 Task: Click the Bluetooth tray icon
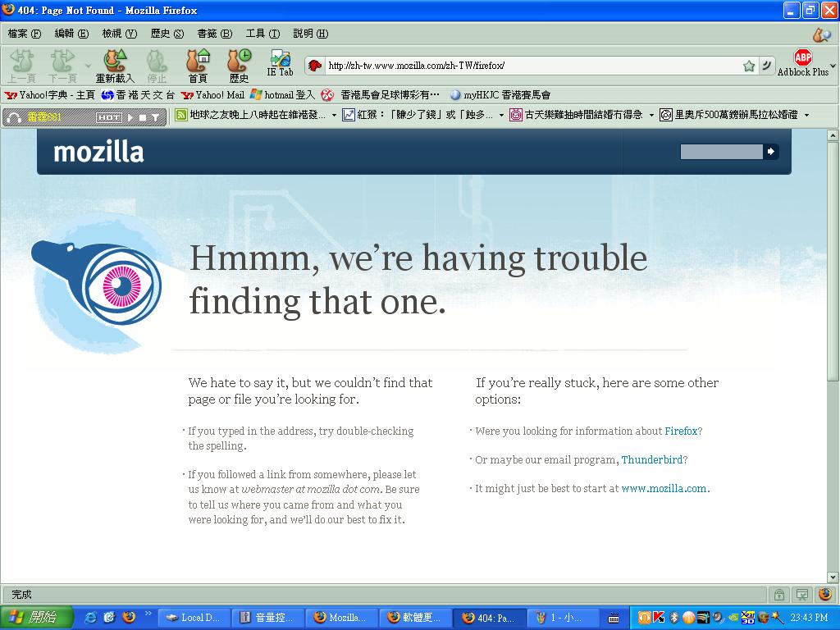click(x=674, y=618)
